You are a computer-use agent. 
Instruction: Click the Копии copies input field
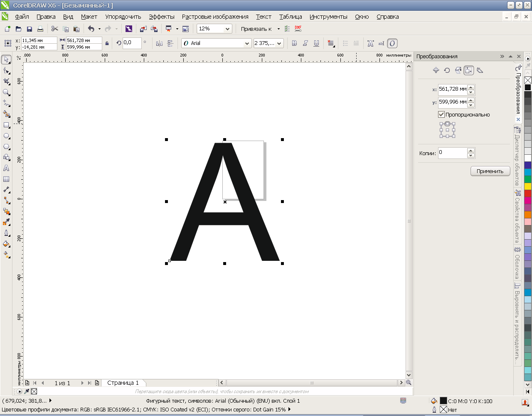(452, 153)
